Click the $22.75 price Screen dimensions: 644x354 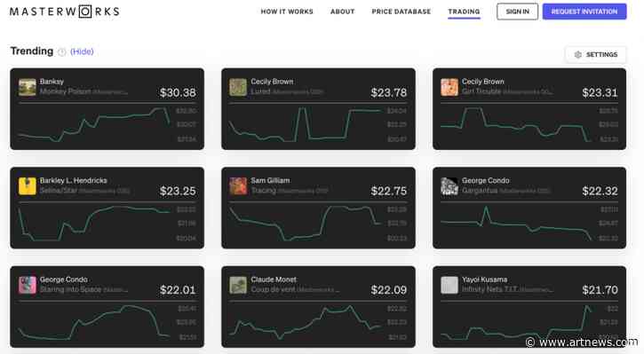point(388,191)
